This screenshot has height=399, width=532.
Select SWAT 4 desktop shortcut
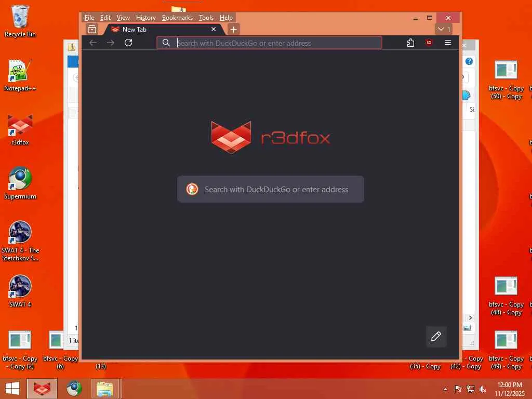[x=20, y=291]
